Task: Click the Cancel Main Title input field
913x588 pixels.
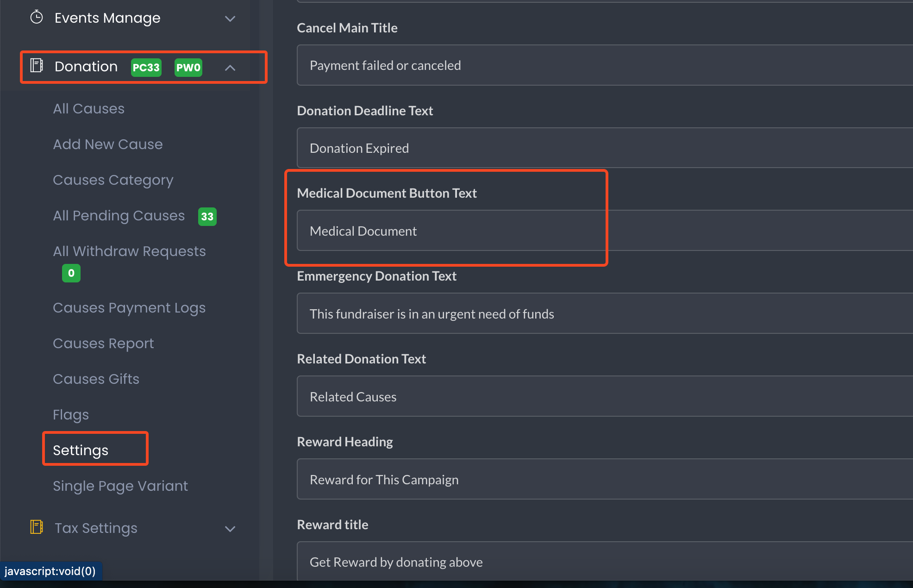Action: pyautogui.click(x=605, y=65)
